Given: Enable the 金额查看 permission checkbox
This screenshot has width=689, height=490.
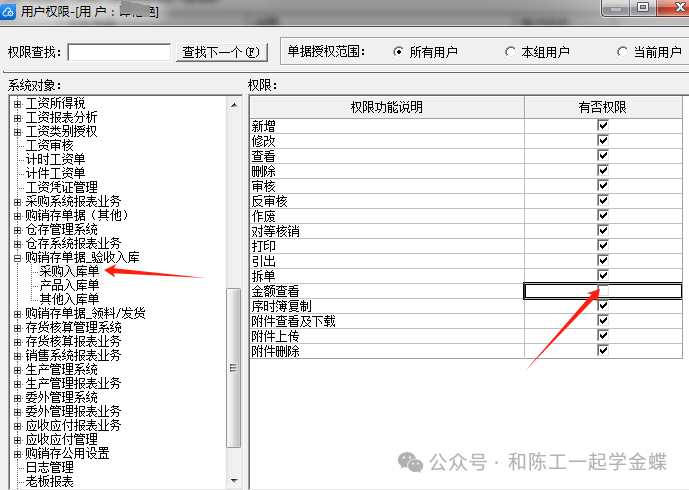Looking at the screenshot, I should pos(602,291).
